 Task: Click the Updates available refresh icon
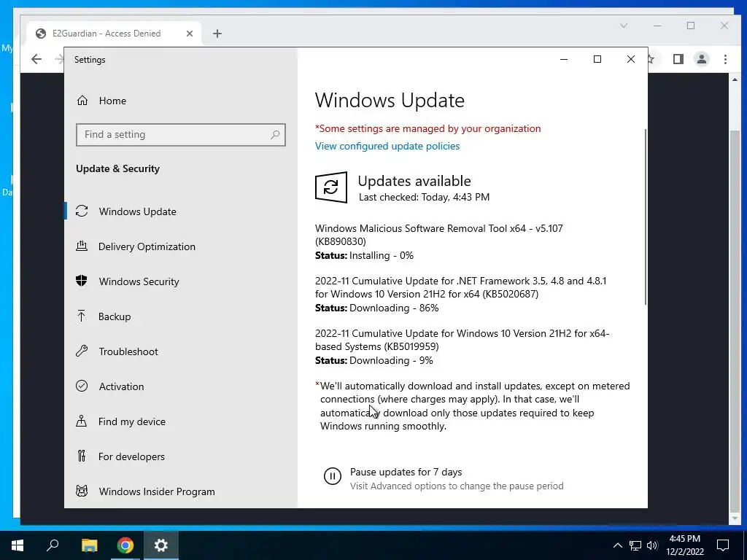point(331,187)
